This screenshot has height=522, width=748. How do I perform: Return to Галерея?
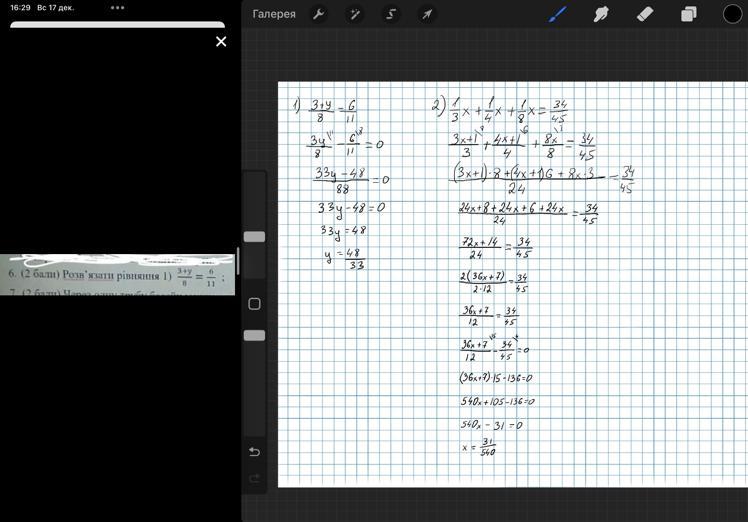point(274,14)
